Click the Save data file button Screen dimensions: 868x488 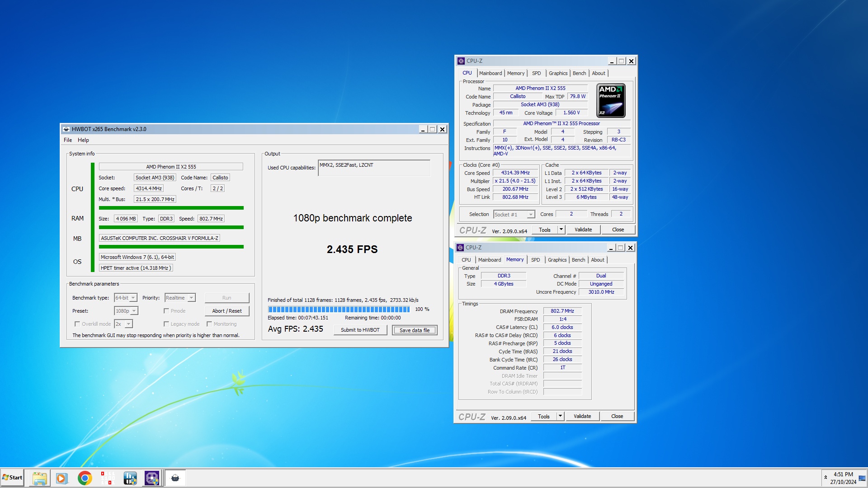pos(415,330)
